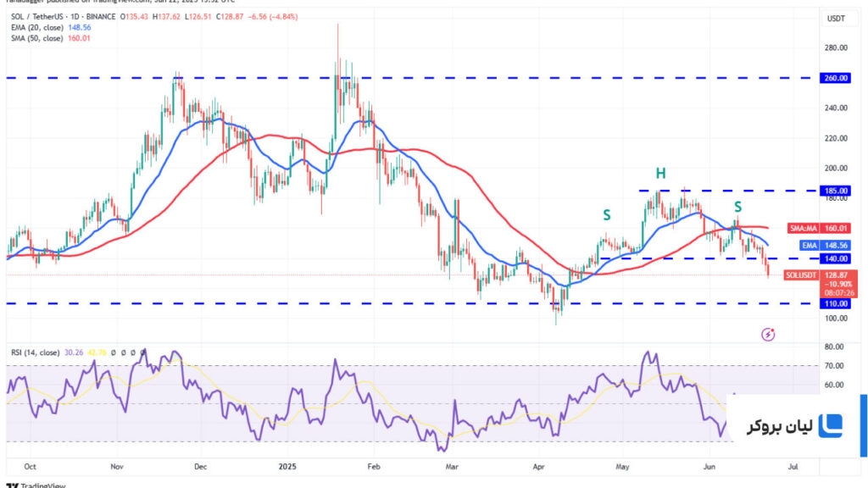Click the 240.00 price axis value
Screen dimensions: 868x488
pos(836,108)
